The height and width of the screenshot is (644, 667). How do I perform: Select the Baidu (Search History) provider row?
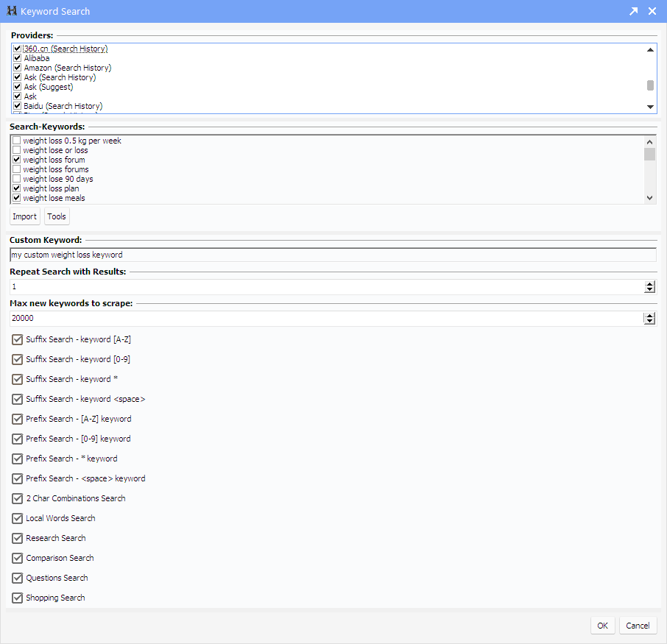[x=63, y=106]
